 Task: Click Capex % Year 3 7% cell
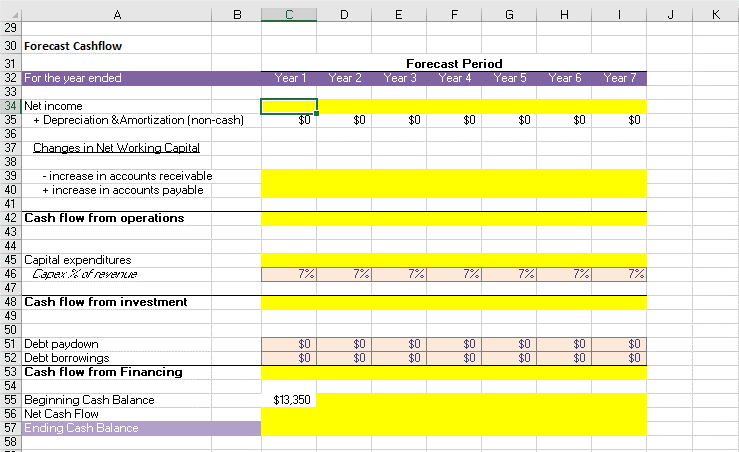pyautogui.click(x=399, y=274)
